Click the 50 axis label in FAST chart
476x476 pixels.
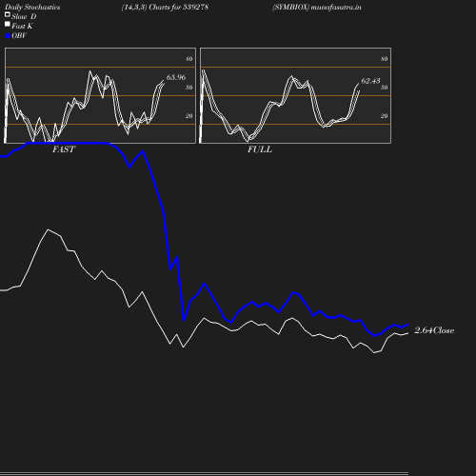click(189, 88)
